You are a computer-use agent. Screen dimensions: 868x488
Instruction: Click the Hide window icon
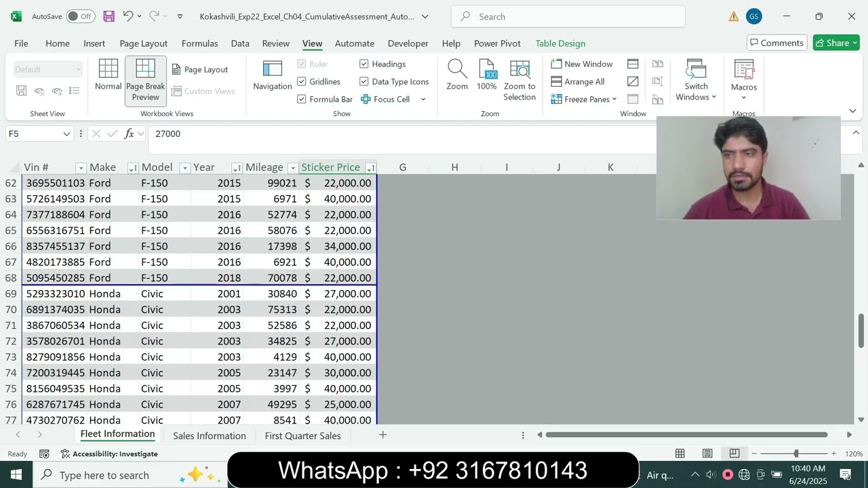coord(633,81)
